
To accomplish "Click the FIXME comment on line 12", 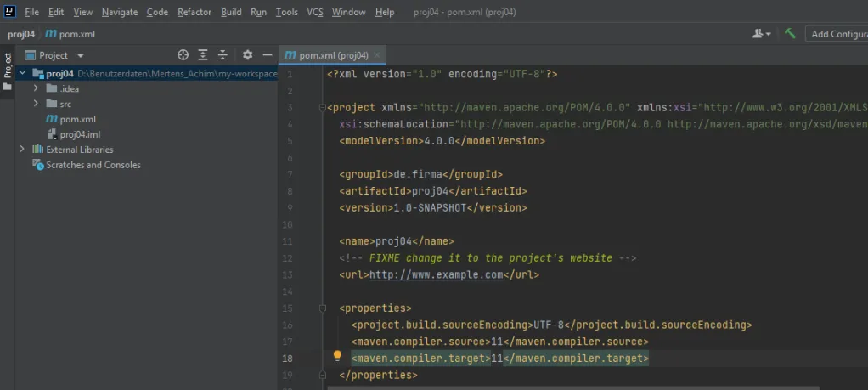I will coord(488,258).
